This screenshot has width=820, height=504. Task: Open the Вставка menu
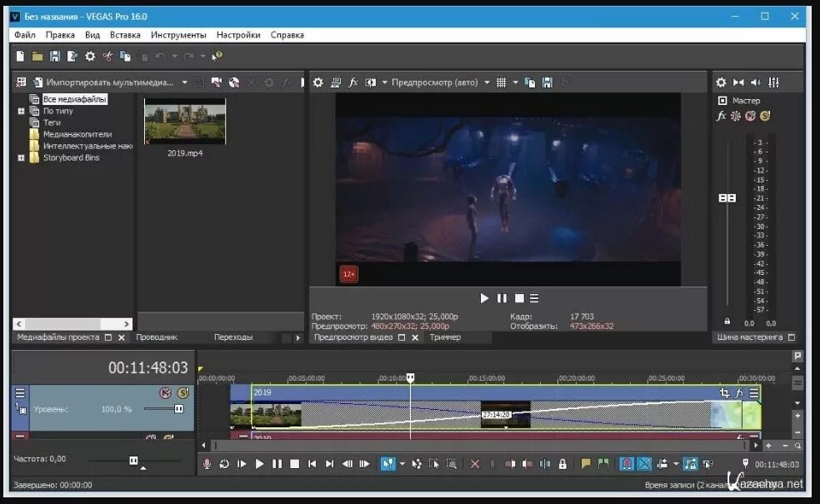[125, 35]
